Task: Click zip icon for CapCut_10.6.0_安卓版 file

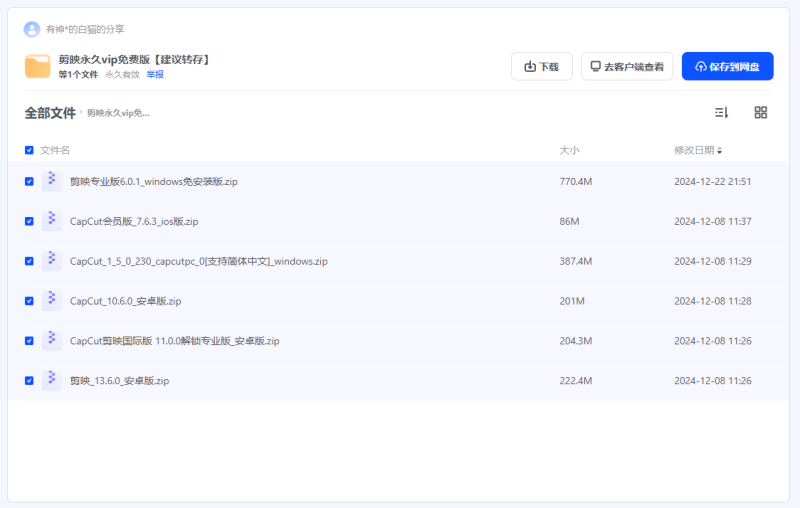Action: click(x=51, y=300)
